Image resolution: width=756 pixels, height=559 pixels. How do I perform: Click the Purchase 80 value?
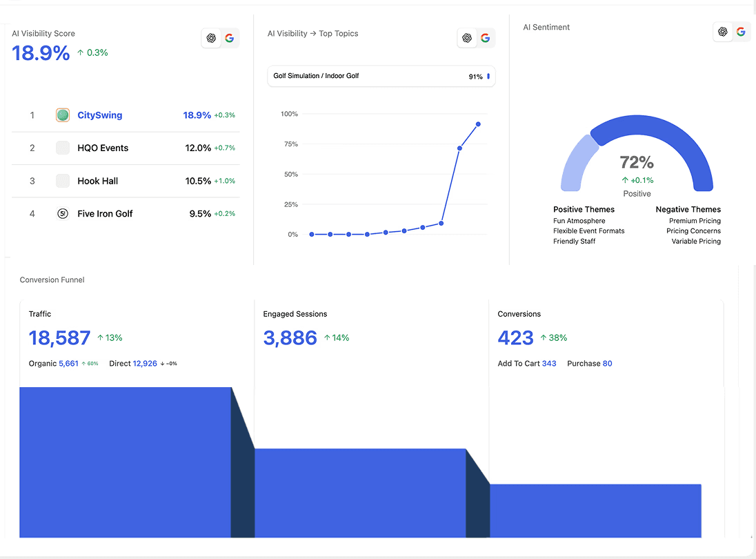click(608, 364)
